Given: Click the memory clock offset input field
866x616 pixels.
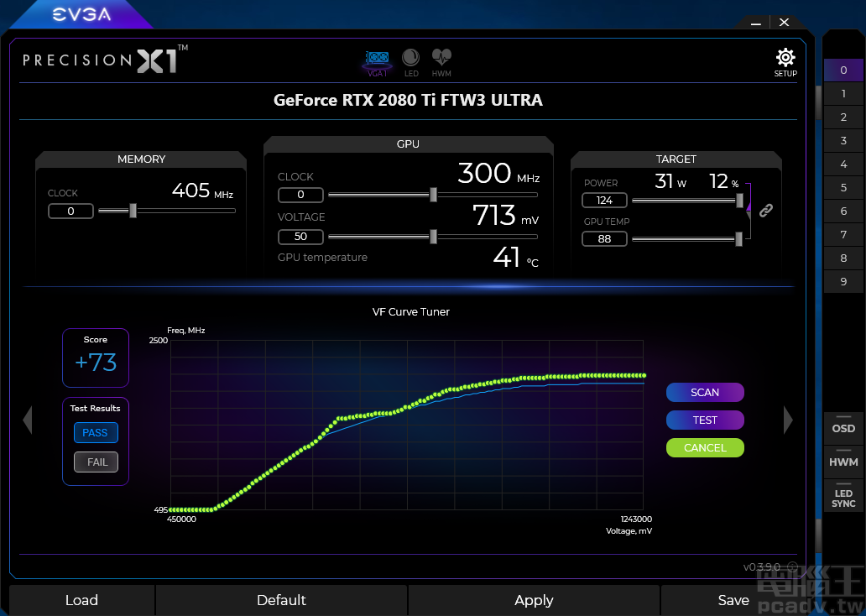Looking at the screenshot, I should coord(70,211).
